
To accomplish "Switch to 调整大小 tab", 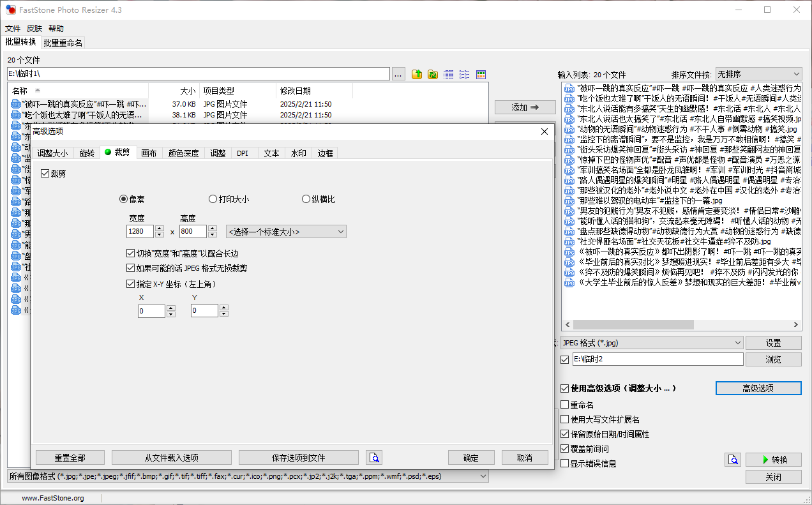I will click(52, 153).
